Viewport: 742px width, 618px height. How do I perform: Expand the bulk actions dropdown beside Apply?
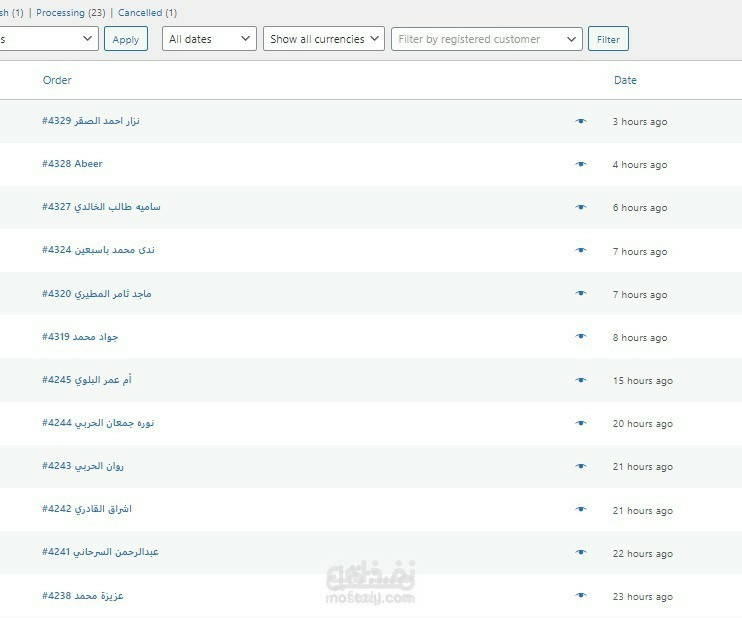[x=49, y=39]
